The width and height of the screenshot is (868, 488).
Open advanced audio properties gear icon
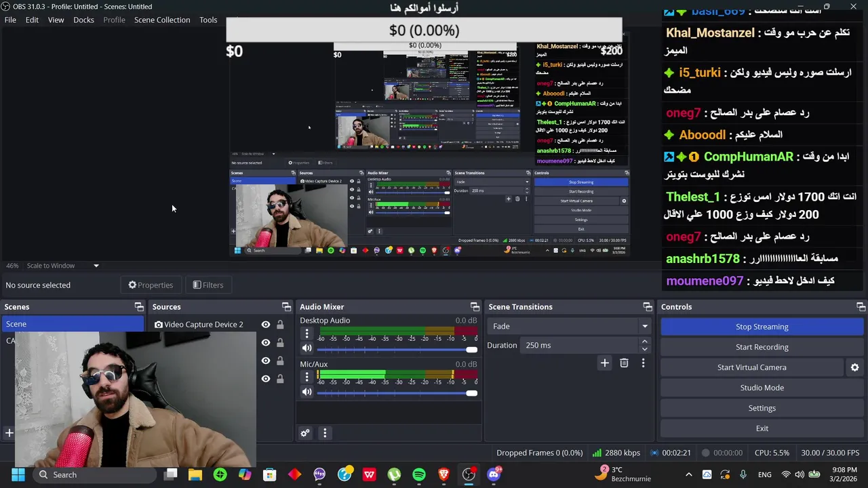click(x=305, y=433)
